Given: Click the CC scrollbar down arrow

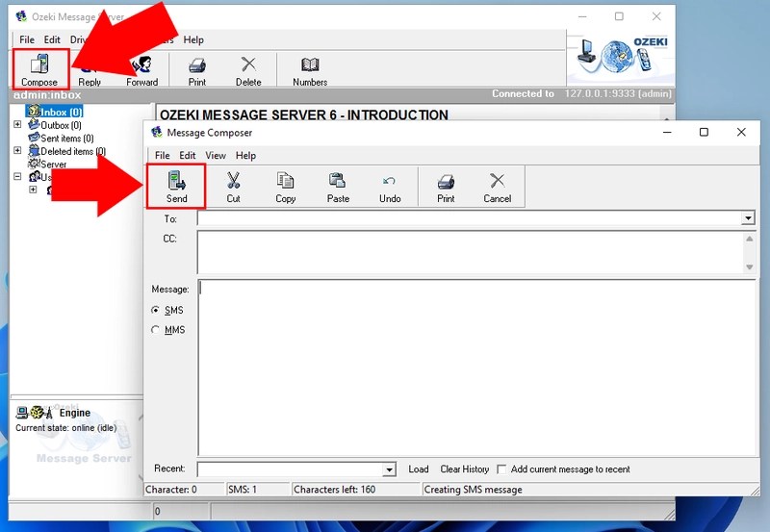Looking at the screenshot, I should pyautogui.click(x=750, y=267).
